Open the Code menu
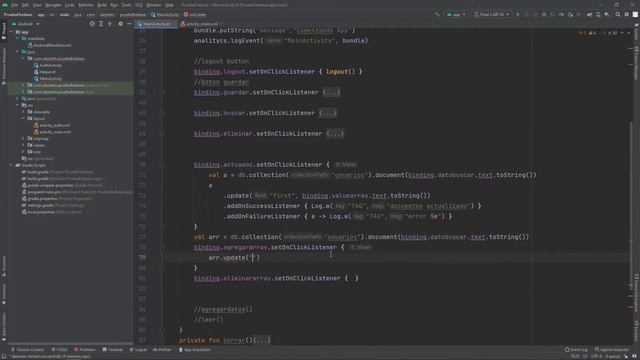Screen dimensions: 640x360 70,5
